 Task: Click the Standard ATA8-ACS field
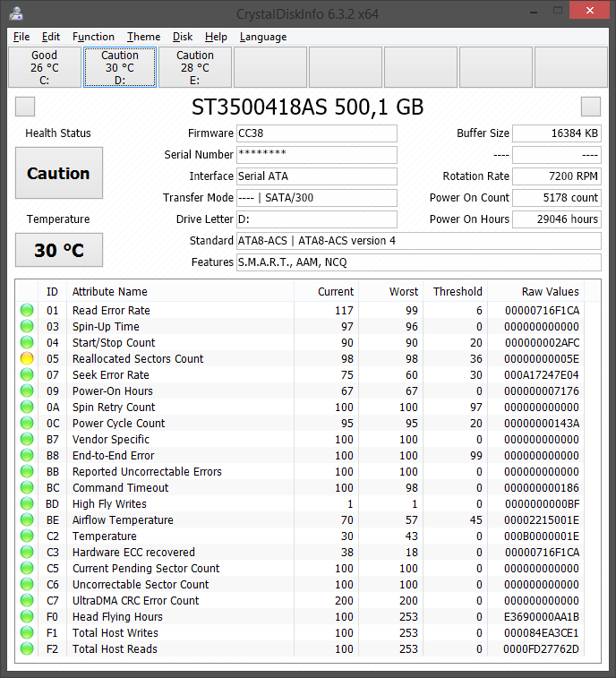(x=418, y=241)
